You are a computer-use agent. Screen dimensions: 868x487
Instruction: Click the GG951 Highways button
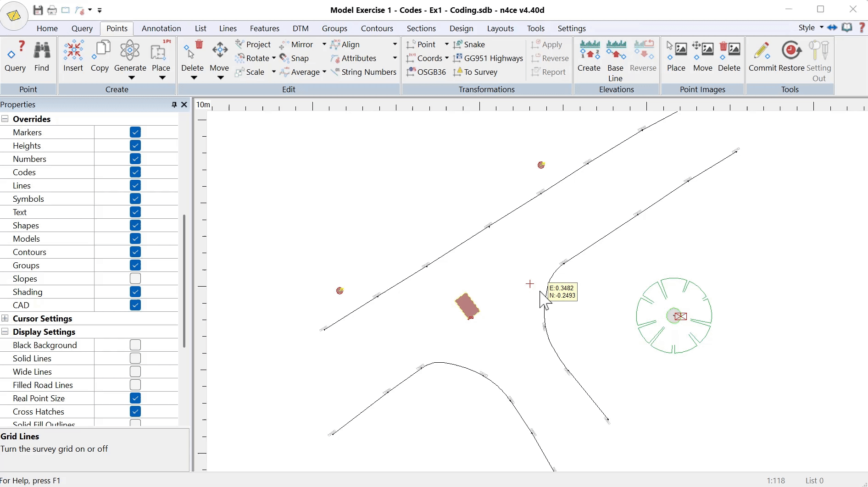(488, 58)
